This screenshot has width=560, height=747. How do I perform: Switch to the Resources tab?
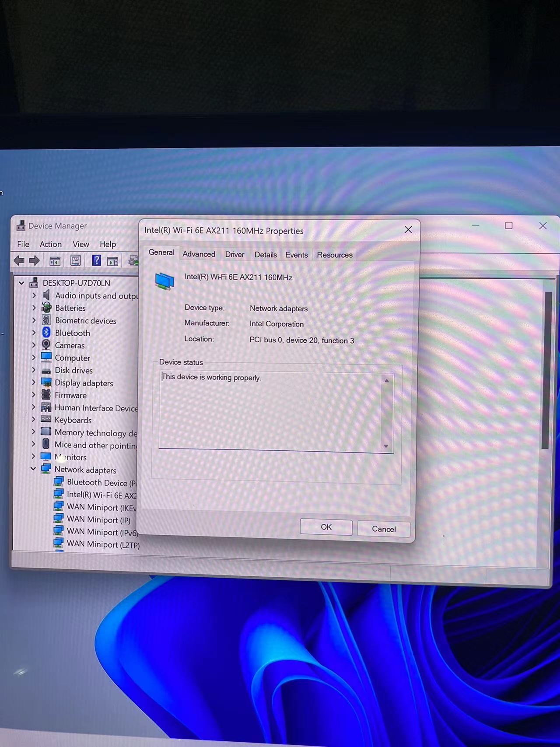[335, 255]
